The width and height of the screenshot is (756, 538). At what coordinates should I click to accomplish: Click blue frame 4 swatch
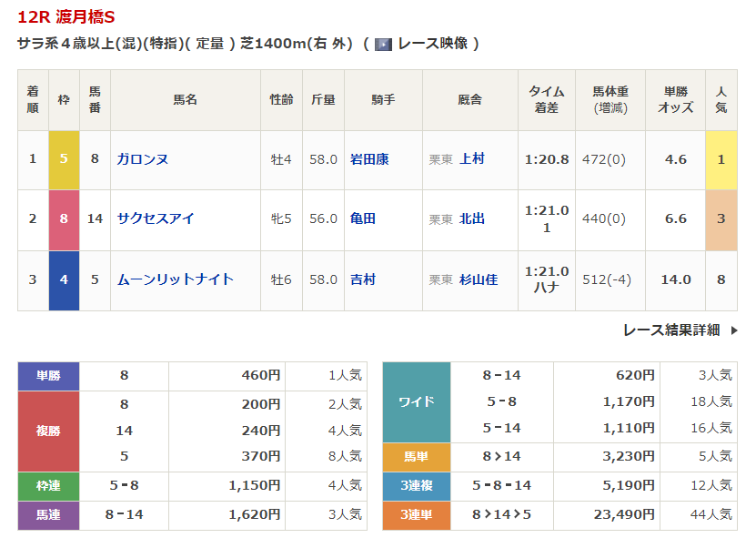pos(64,279)
